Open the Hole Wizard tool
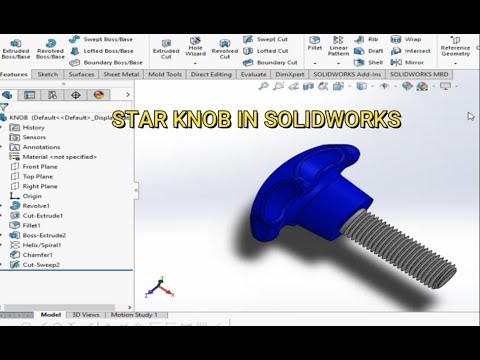Screen dimensions: 480x360 coord(195,46)
